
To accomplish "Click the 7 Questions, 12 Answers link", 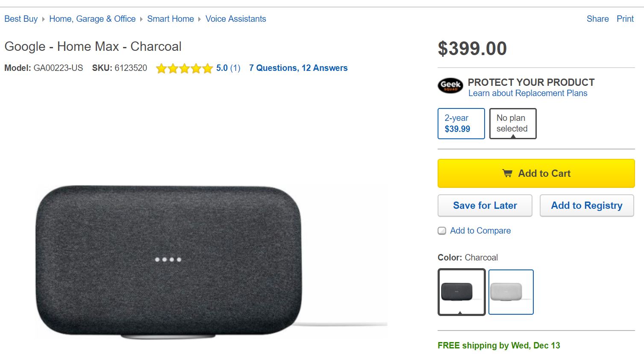I will coord(298,68).
